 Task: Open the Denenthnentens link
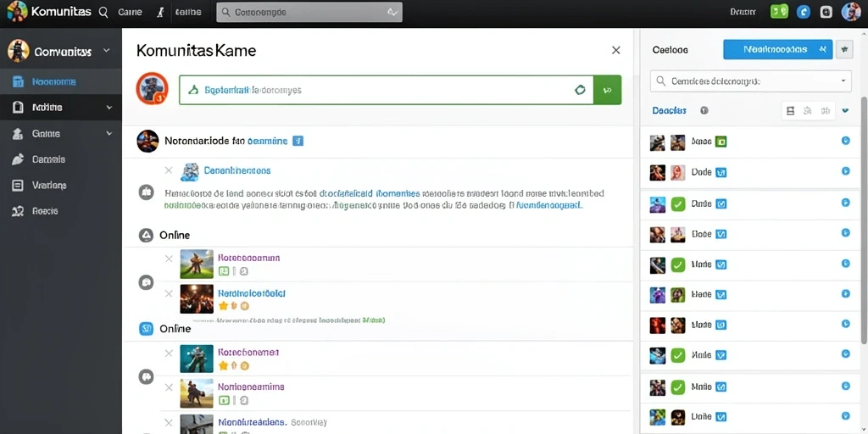click(237, 170)
